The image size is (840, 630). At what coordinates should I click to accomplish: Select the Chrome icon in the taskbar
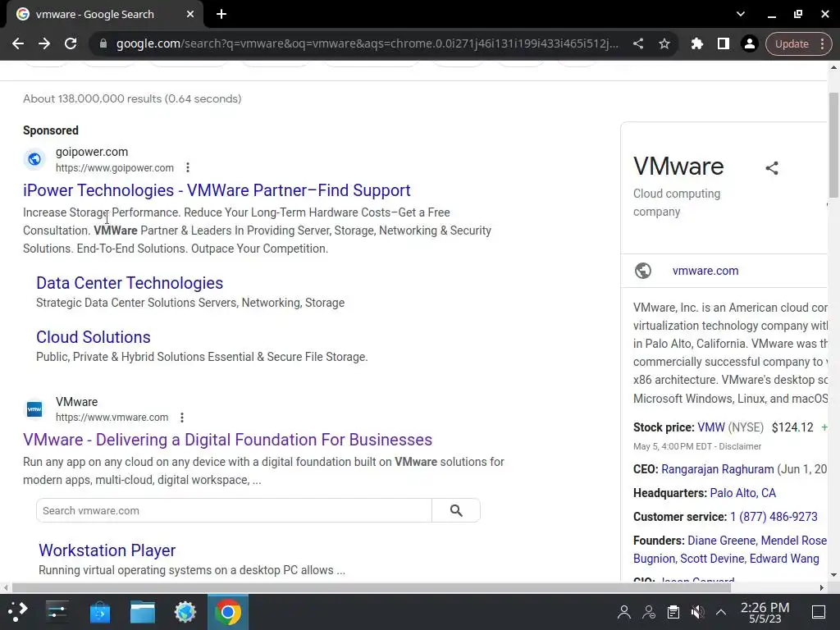(x=228, y=612)
